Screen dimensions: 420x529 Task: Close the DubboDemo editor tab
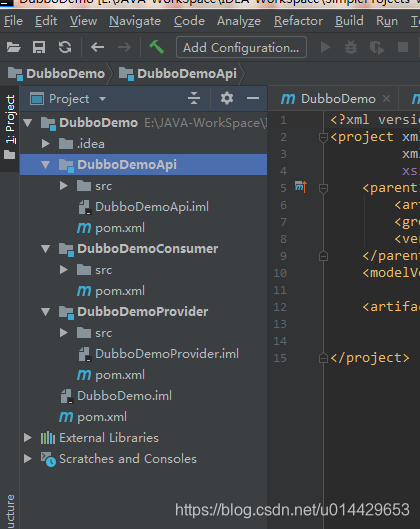(387, 99)
